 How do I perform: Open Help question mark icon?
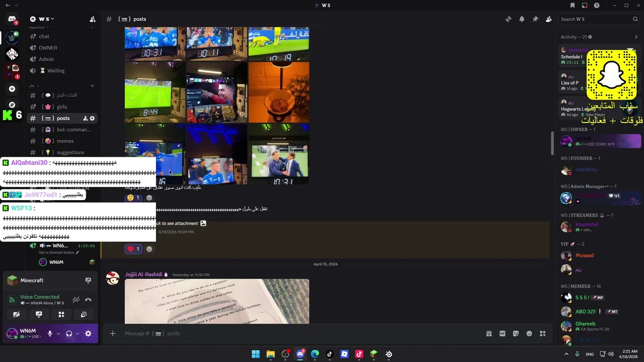click(x=597, y=6)
